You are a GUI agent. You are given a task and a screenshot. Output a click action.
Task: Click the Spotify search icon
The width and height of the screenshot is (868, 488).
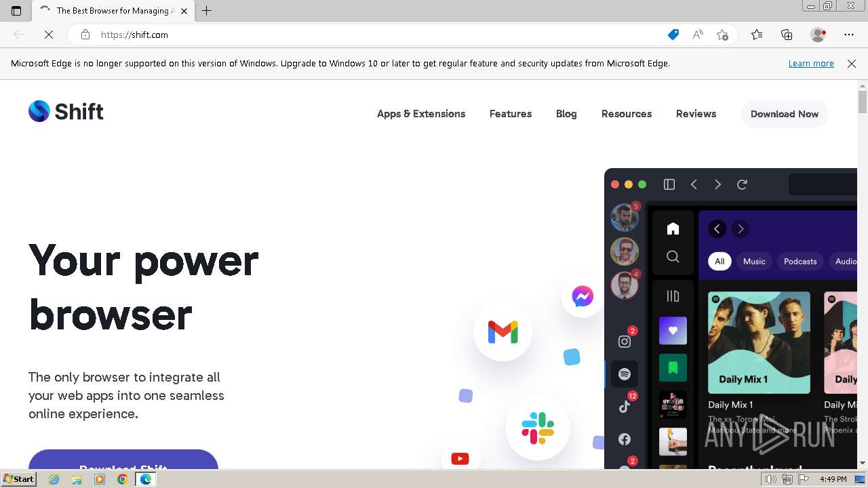point(673,256)
